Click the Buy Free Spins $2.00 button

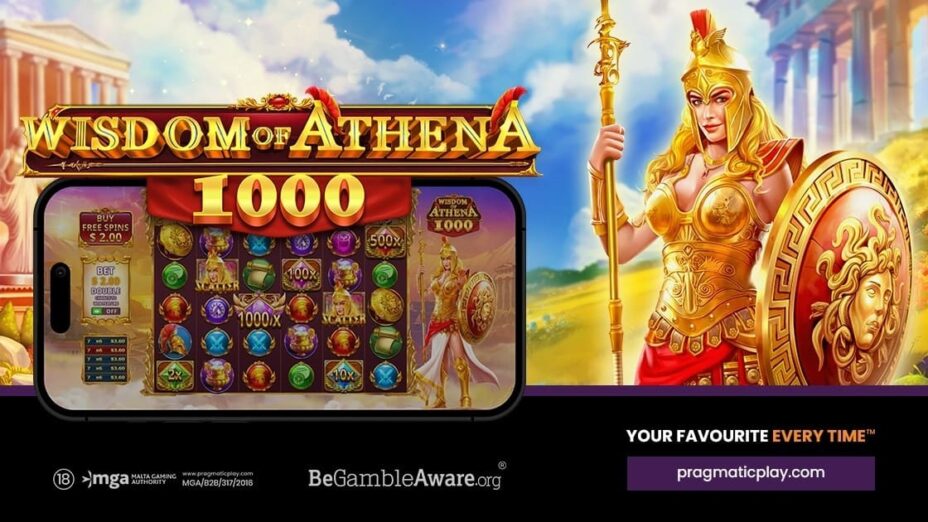(105, 228)
